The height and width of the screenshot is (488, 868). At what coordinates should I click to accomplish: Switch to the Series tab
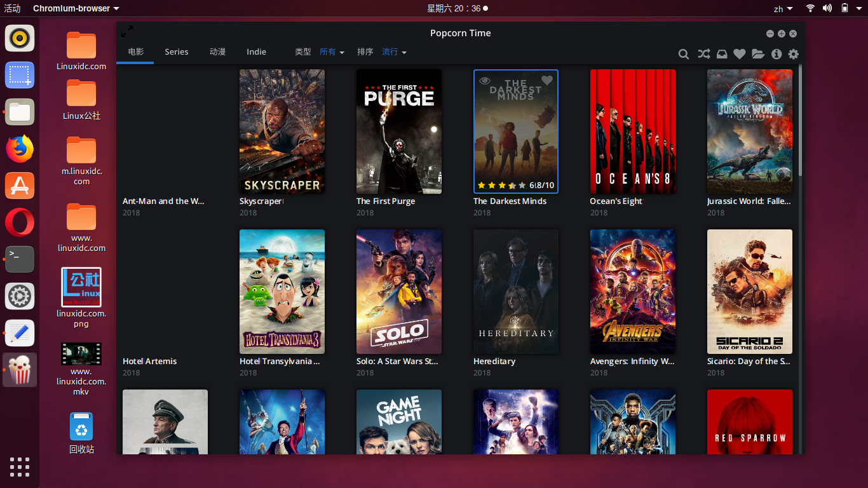click(176, 52)
